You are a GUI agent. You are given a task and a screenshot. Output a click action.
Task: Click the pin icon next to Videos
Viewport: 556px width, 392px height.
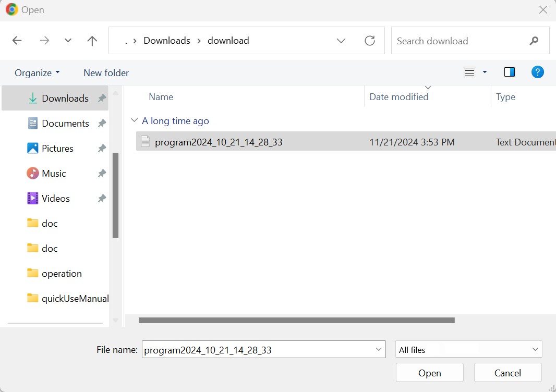tap(102, 199)
